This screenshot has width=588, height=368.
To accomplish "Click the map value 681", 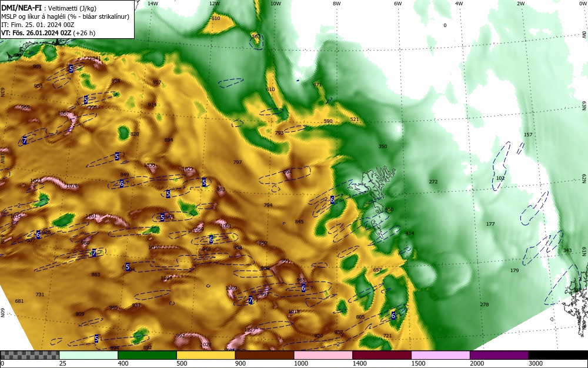I will pos(19,301).
